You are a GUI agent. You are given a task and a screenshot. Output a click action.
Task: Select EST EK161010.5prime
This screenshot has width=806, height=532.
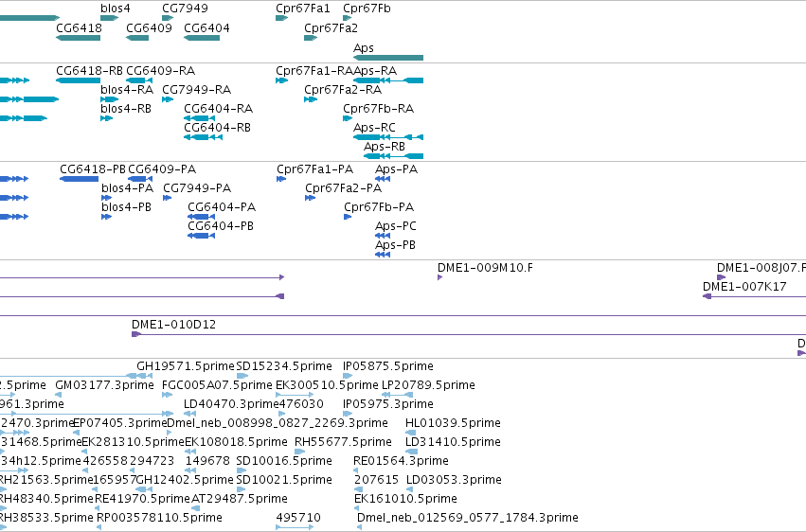405,499
